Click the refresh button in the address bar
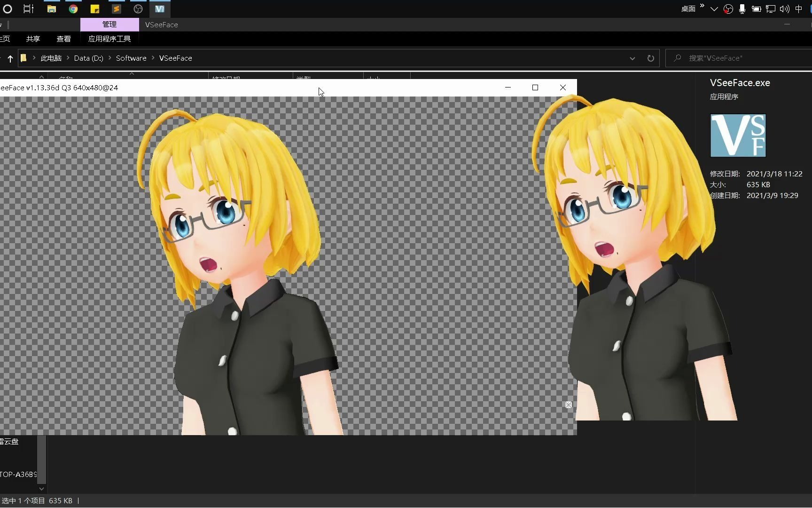 pos(650,58)
